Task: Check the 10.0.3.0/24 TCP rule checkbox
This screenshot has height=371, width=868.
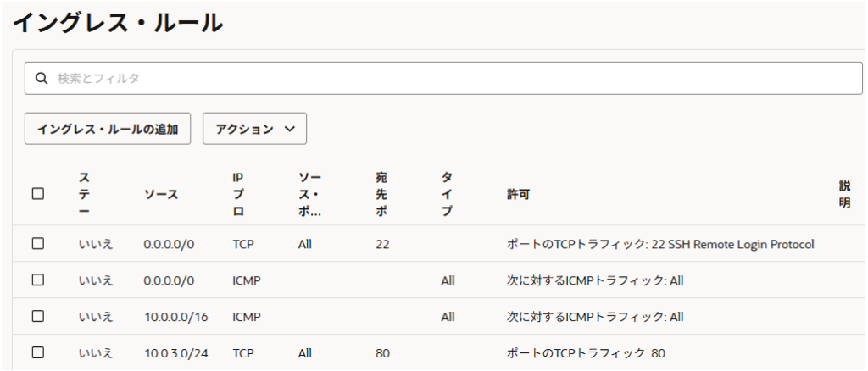Action: 37,352
